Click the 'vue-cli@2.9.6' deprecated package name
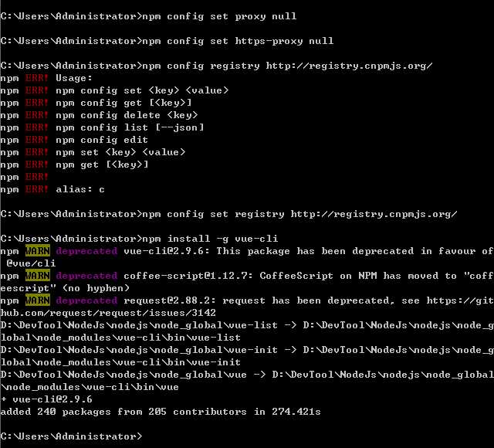 coord(164,251)
